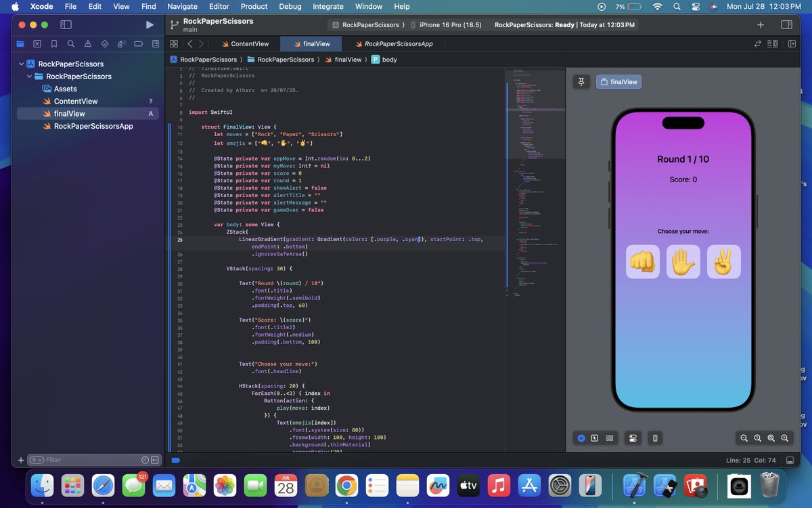Image resolution: width=812 pixels, height=508 pixels.
Task: Open the related items grid menu
Action: click(174, 43)
